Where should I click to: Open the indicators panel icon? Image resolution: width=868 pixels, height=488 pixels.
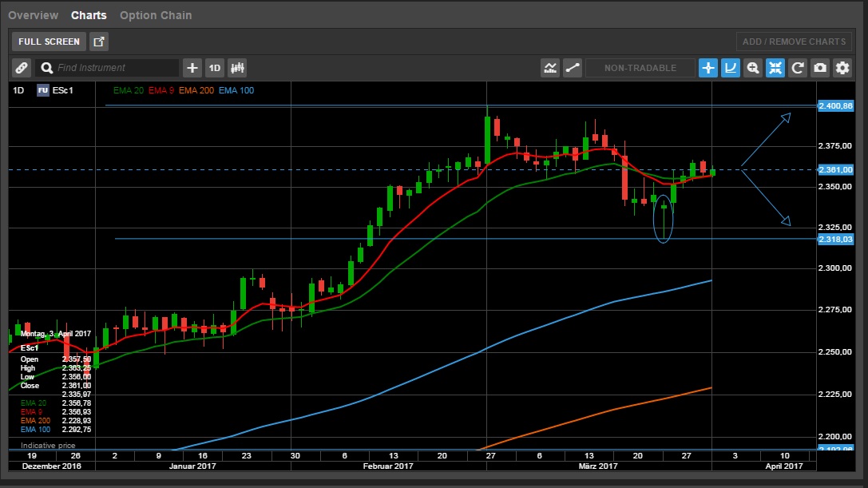[x=236, y=68]
